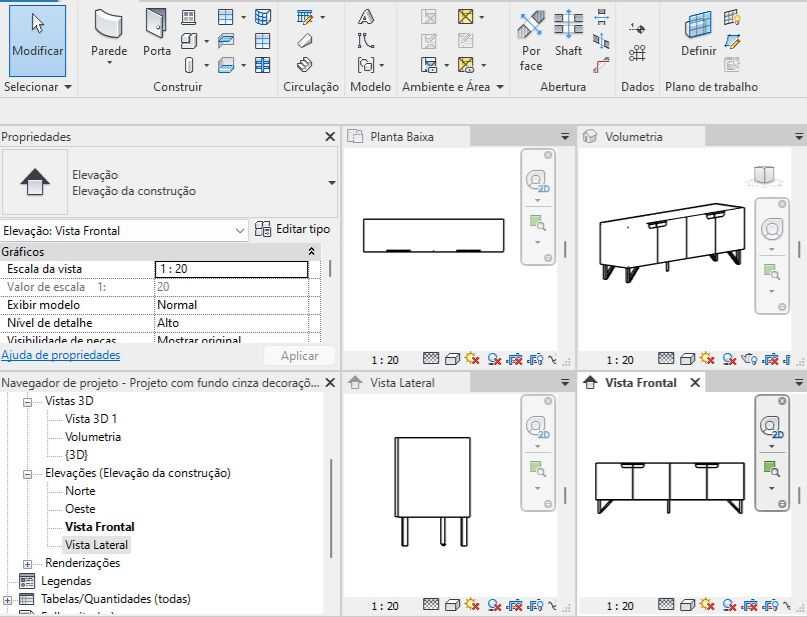This screenshot has height=617, width=807.
Task: Open the Ajuda de propriedades link
Action: 61,355
